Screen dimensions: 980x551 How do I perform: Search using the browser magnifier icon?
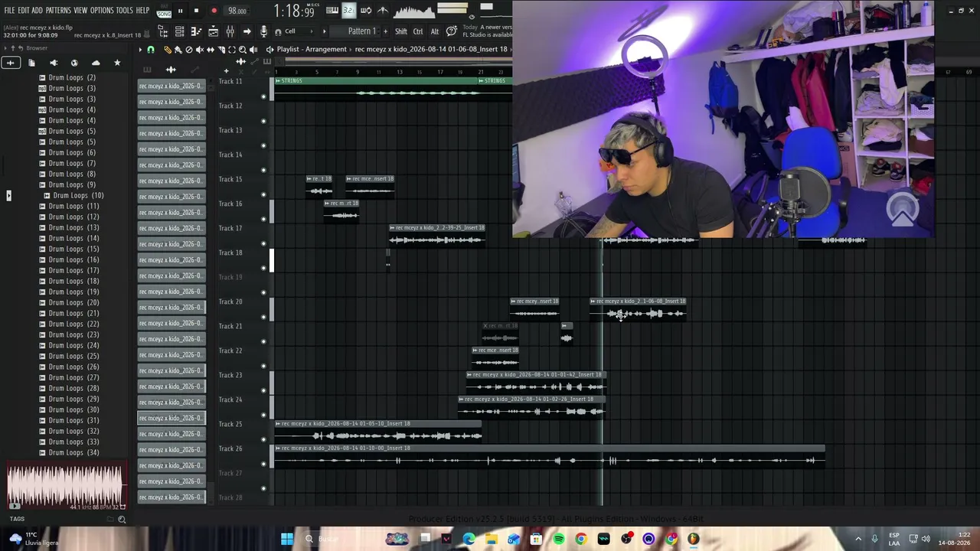[x=122, y=520]
